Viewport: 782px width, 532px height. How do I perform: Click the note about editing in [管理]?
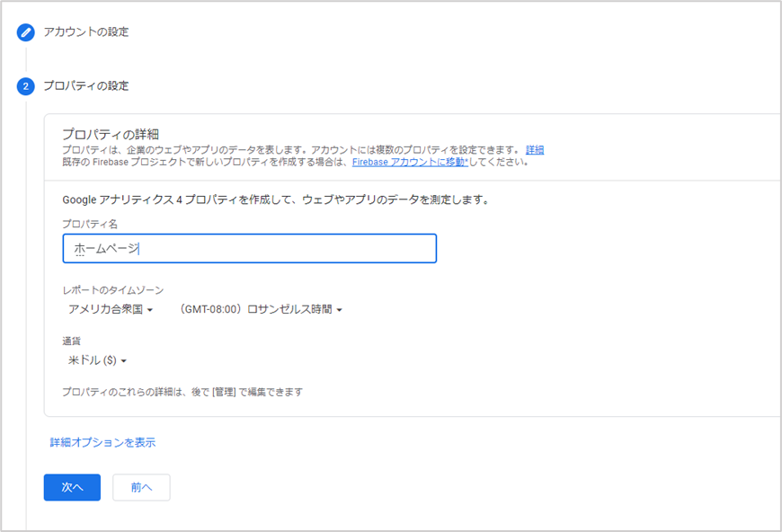tap(182, 392)
